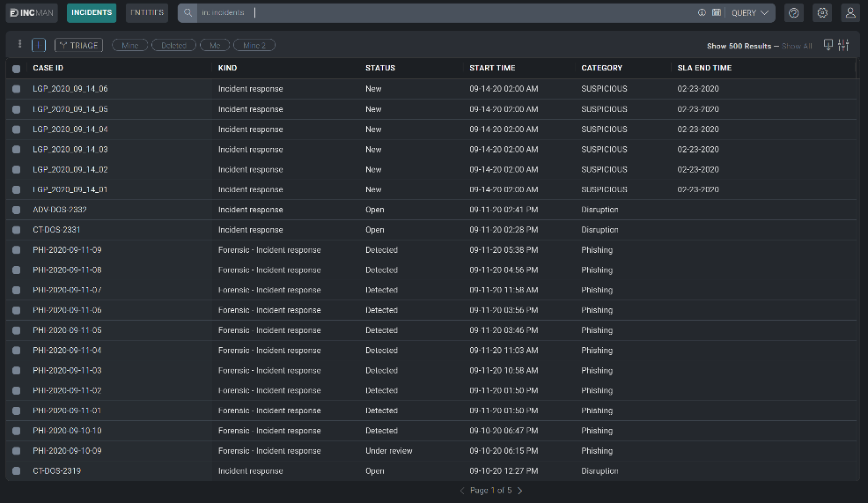This screenshot has height=503, width=868.
Task: Click start time 09-10-20 12:27 PM
Action: pyautogui.click(x=504, y=471)
